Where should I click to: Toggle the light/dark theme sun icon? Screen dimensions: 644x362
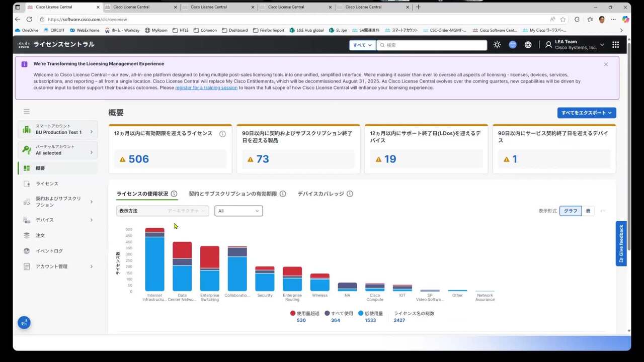point(497,45)
